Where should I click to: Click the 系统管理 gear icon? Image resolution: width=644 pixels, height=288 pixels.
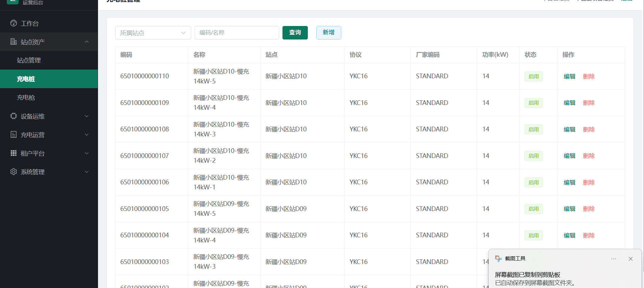[x=14, y=172]
